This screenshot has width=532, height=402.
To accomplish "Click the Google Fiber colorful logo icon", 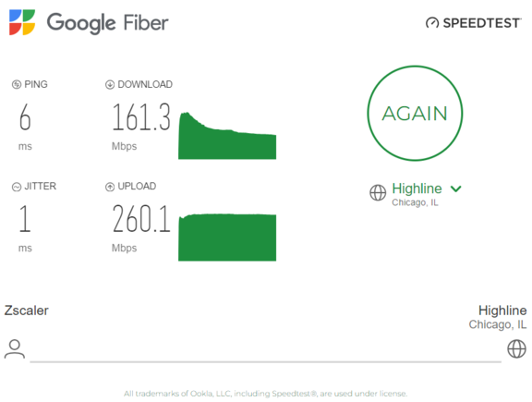I will [22, 22].
